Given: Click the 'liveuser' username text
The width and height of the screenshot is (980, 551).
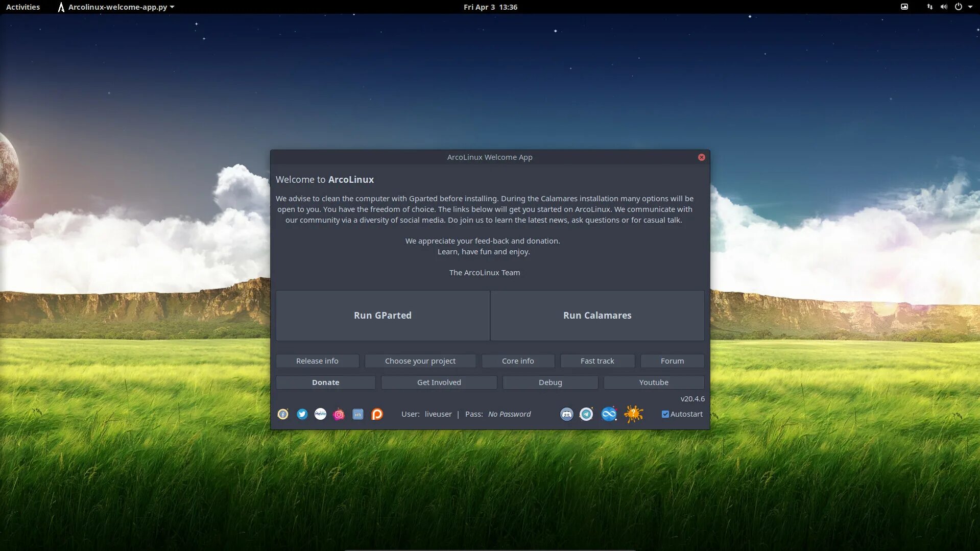Looking at the screenshot, I should coord(438,414).
